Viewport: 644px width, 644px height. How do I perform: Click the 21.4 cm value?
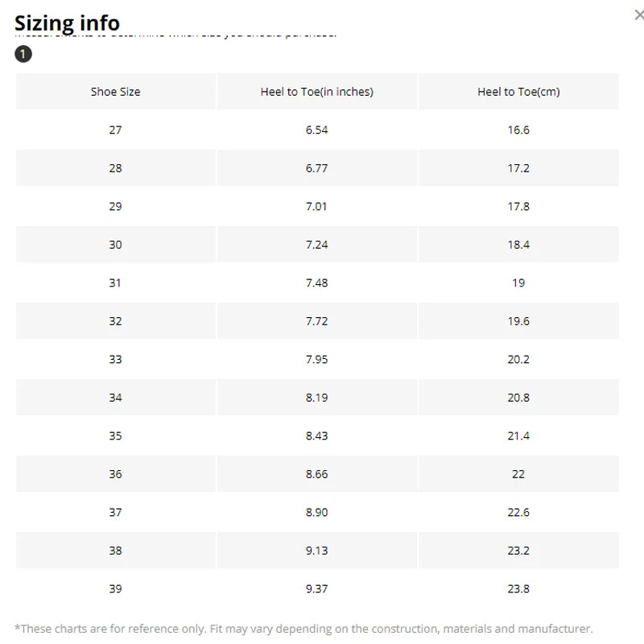tap(518, 436)
